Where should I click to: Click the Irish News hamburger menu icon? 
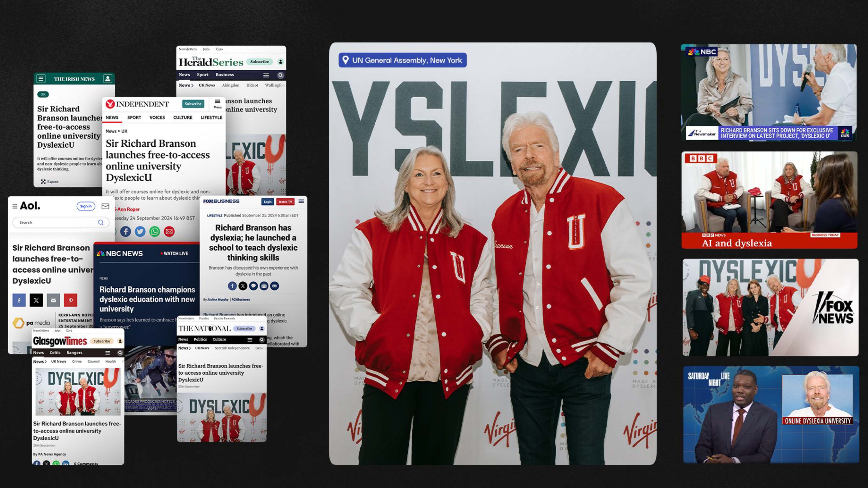tap(41, 79)
